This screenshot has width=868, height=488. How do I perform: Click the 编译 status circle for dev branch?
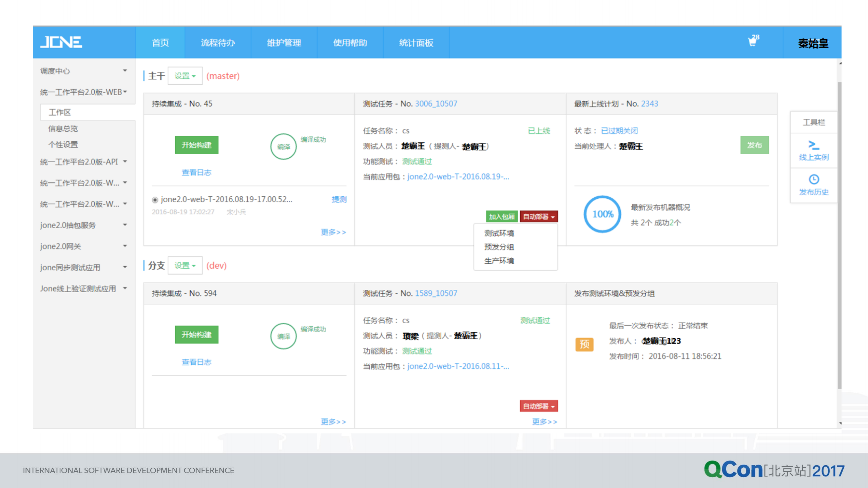tap(283, 336)
